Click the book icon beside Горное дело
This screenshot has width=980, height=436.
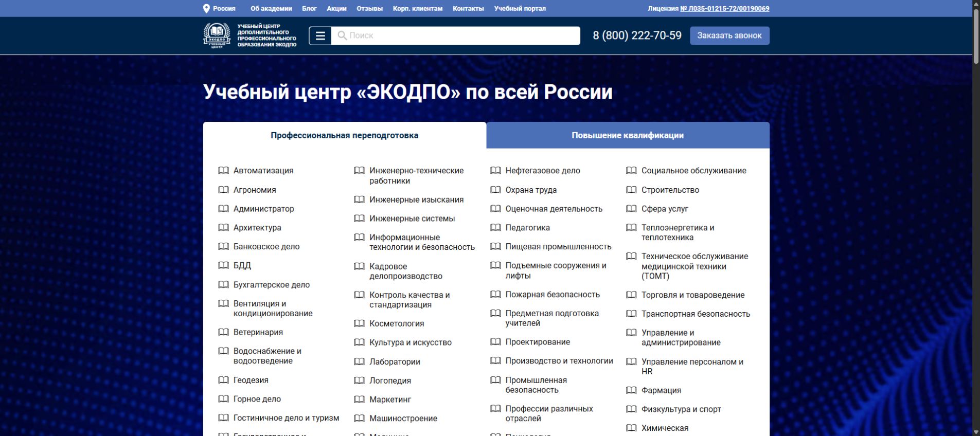tap(223, 399)
